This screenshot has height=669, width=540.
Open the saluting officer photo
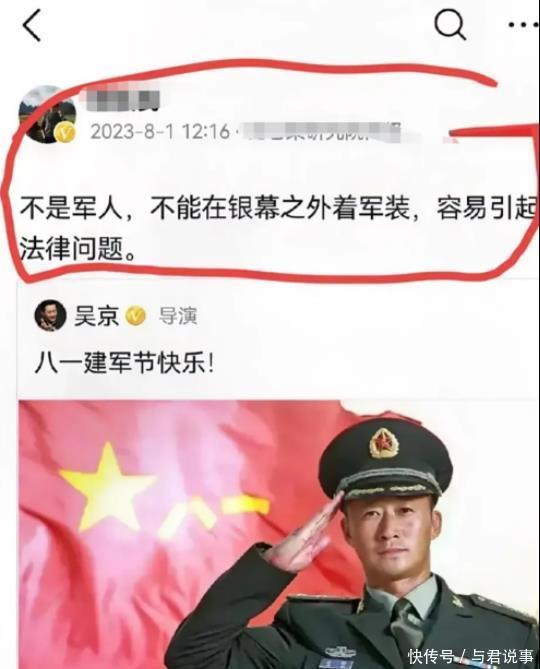tap(277, 534)
